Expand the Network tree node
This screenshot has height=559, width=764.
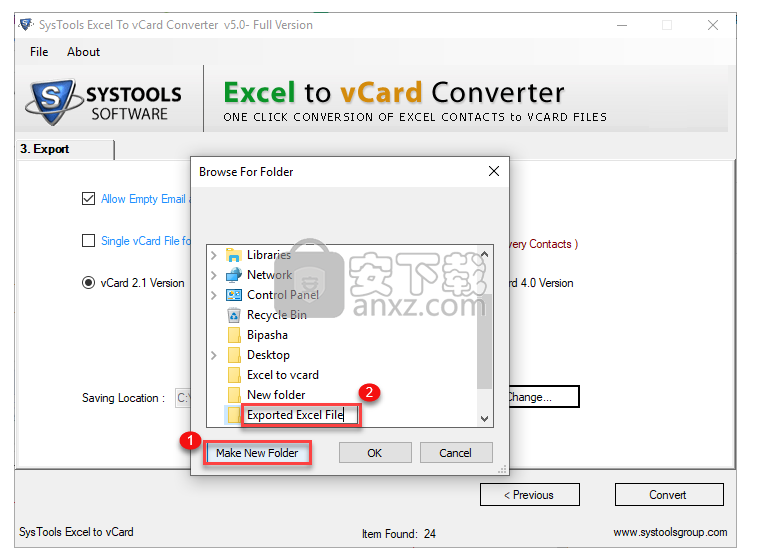click(213, 275)
